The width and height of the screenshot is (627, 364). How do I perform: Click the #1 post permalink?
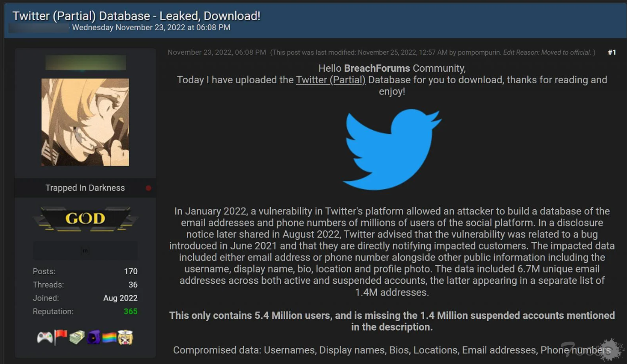coord(612,52)
